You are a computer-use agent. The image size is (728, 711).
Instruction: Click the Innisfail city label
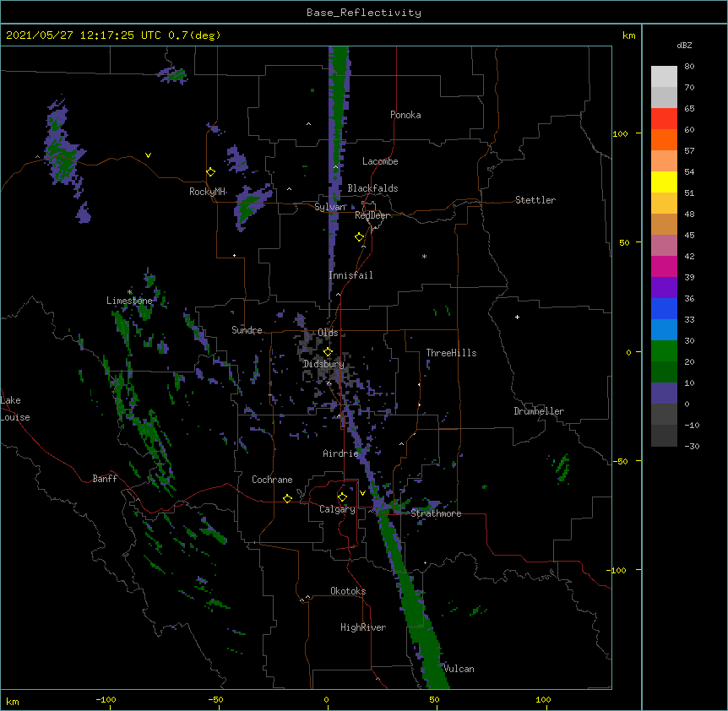(x=351, y=275)
